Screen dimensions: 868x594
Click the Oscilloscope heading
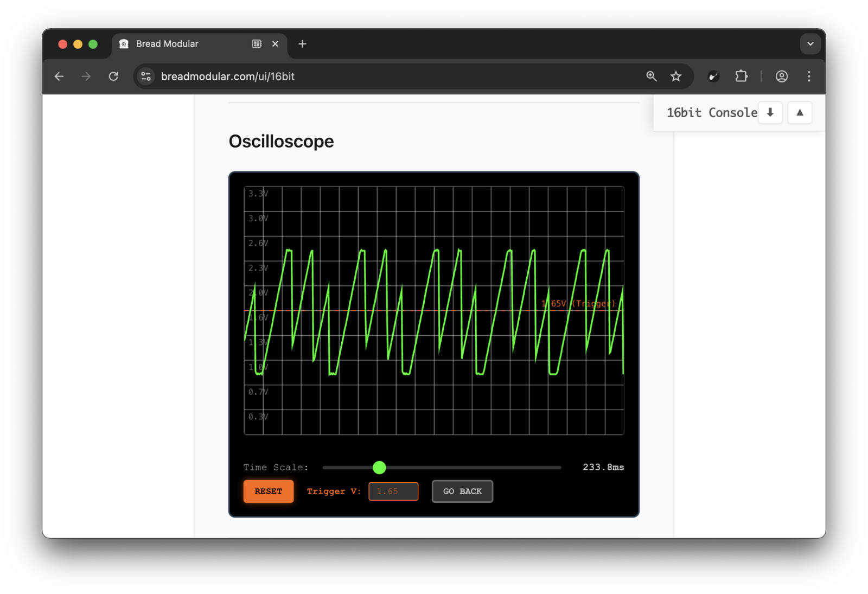pyautogui.click(x=281, y=141)
